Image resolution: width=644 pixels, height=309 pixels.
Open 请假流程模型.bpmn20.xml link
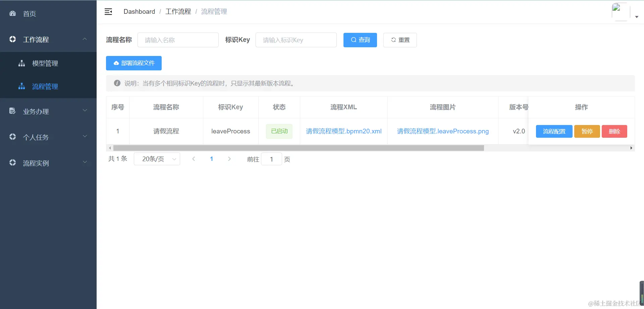pyautogui.click(x=344, y=131)
